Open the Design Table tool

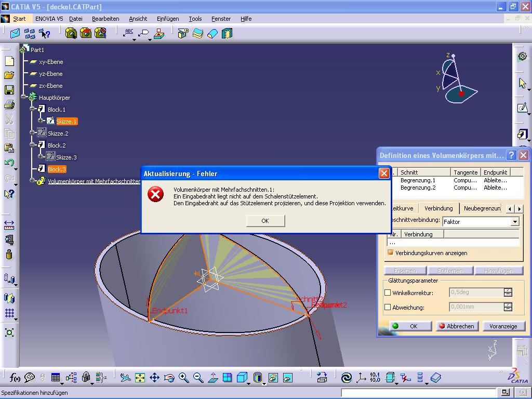tap(56, 377)
